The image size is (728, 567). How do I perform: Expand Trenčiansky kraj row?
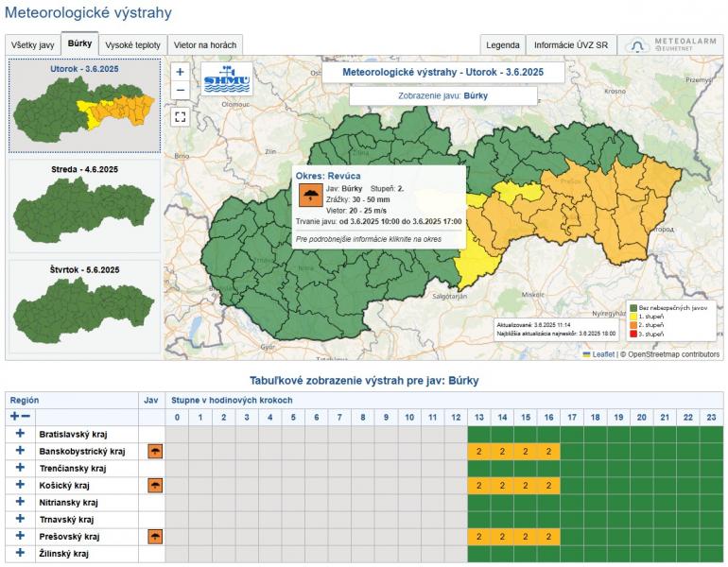[20, 467]
